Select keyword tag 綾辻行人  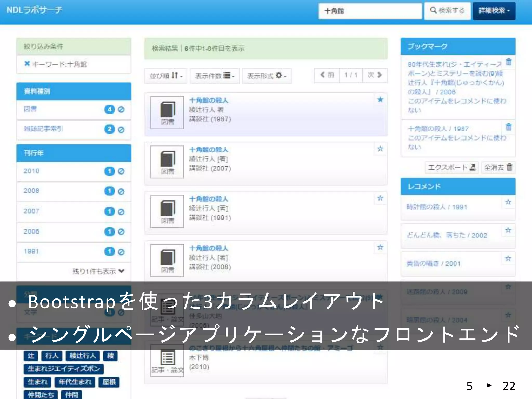pyautogui.click(x=83, y=356)
